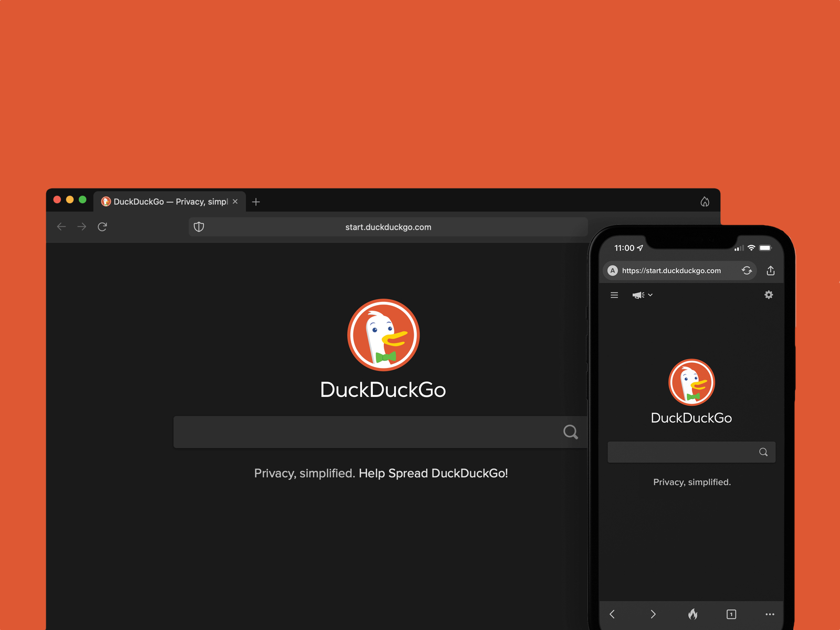The height and width of the screenshot is (630, 840).
Task: Click the desktop browser fire button icon
Action: pyautogui.click(x=705, y=202)
